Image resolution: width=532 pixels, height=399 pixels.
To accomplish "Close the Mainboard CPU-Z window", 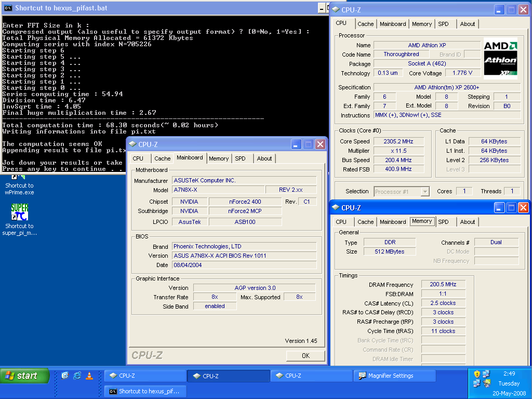I will 320,144.
